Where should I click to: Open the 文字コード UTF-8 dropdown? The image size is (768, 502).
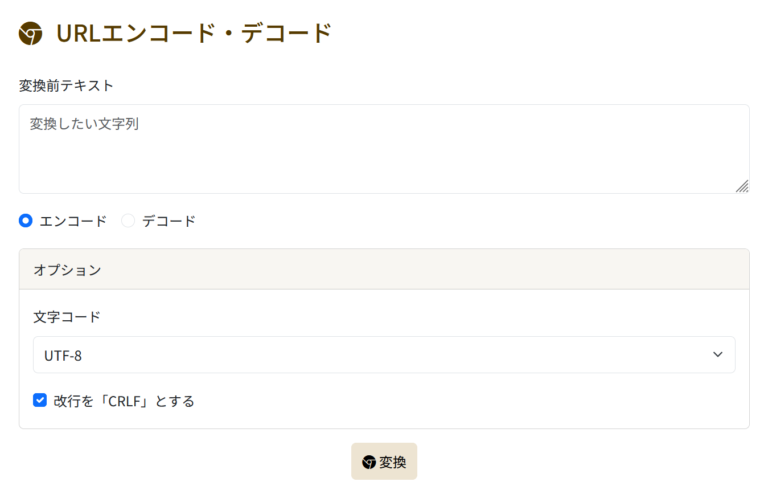(384, 355)
